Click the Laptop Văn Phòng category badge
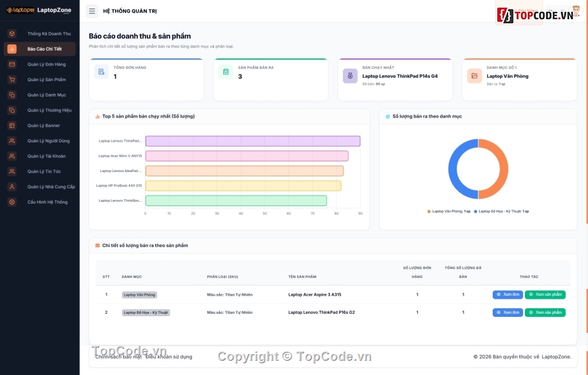Screen dimensions: 588x375 tap(139, 295)
